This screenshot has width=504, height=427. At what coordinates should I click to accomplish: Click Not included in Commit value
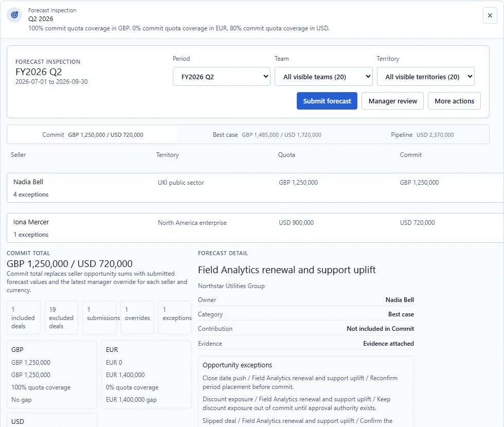click(x=380, y=329)
